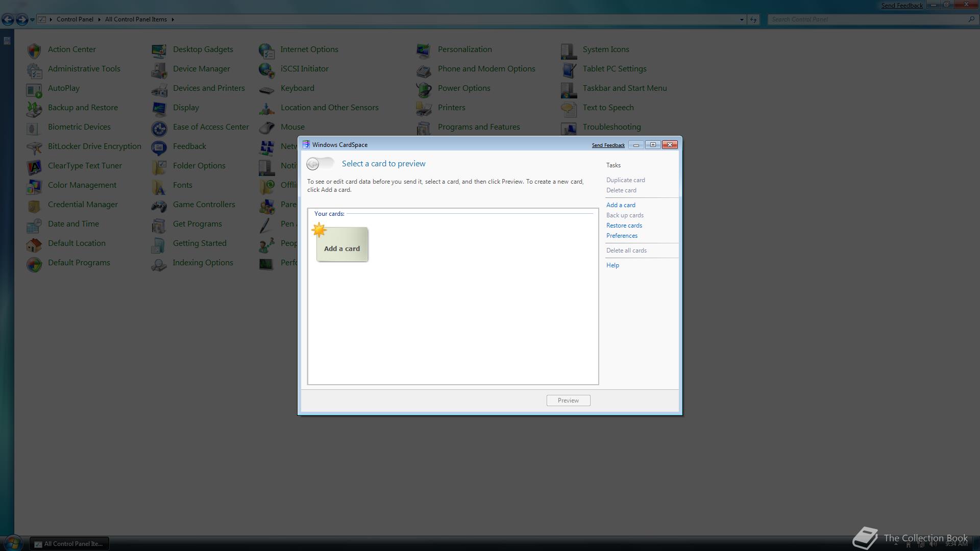Open recent pages dropdown next to Forward
The width and height of the screenshot is (980, 551).
coord(32,19)
